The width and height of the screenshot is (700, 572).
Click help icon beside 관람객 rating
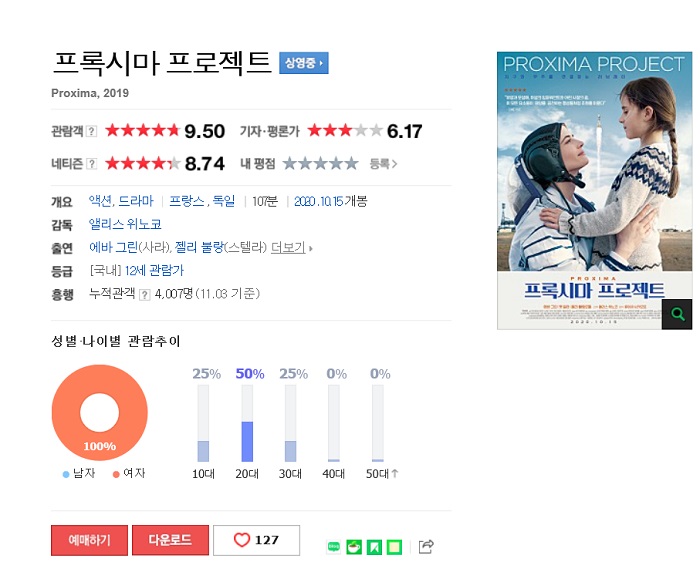(x=92, y=131)
